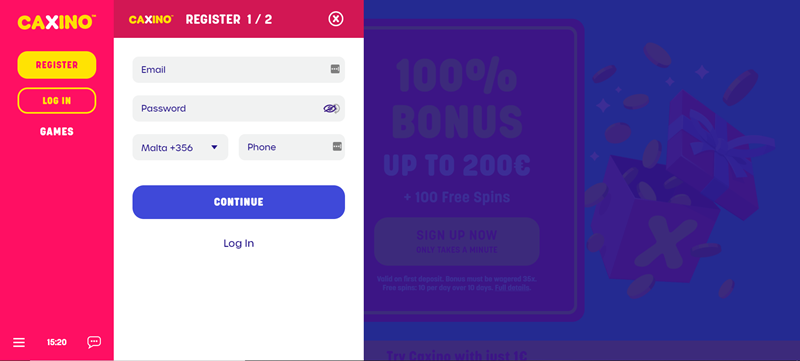Screen dimensions: 800x361
Task: Focus the Phone number input field
Action: [292, 147]
